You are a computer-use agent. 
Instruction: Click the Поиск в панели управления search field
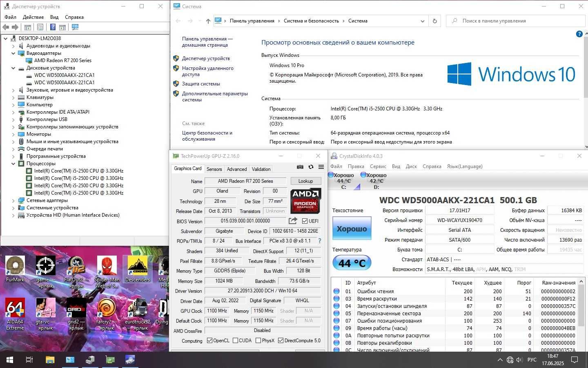coord(515,21)
